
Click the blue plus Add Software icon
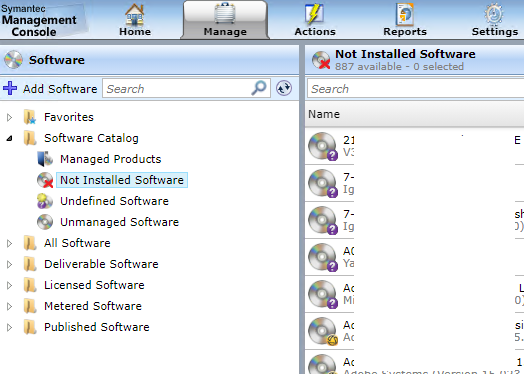[x=10, y=88]
